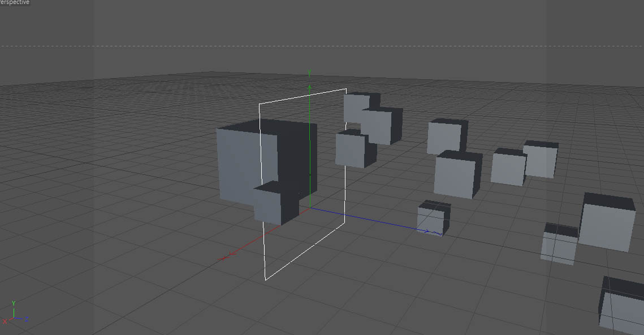
Task: Select the largest cube beside the gizmo
Action: [x=266, y=162]
